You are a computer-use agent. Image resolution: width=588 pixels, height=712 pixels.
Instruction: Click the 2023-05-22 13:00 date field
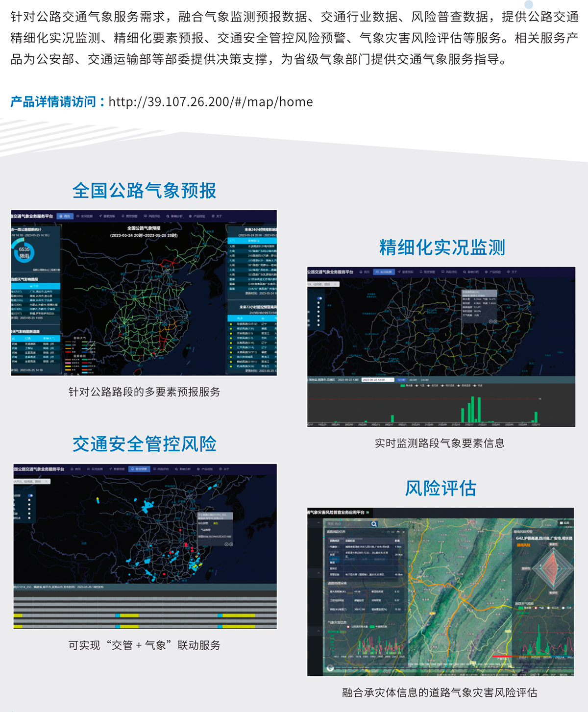pyautogui.click(x=378, y=380)
